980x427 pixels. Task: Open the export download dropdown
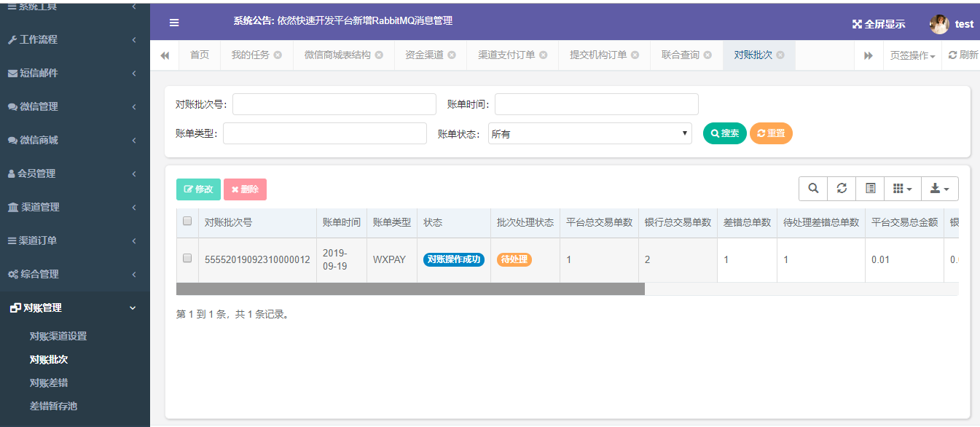[940, 189]
